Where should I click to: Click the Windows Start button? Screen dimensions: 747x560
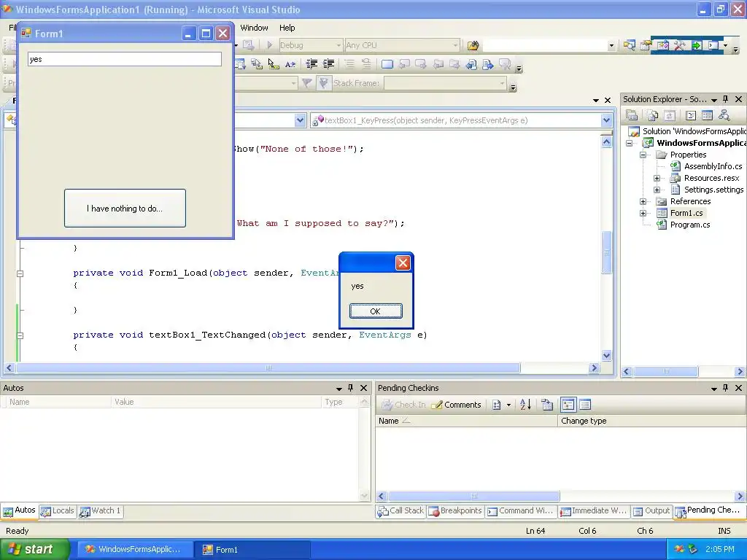click(34, 549)
